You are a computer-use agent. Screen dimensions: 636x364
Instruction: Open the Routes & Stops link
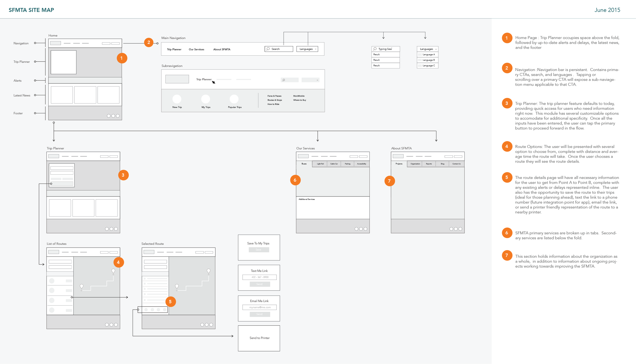coord(275,100)
